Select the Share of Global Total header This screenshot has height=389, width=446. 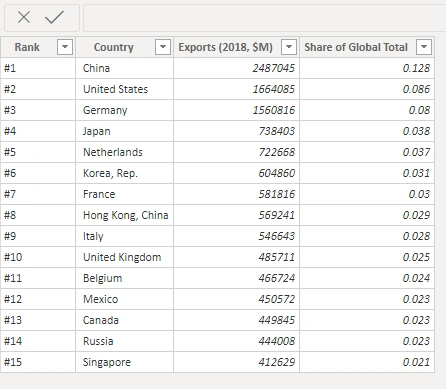tap(356, 47)
